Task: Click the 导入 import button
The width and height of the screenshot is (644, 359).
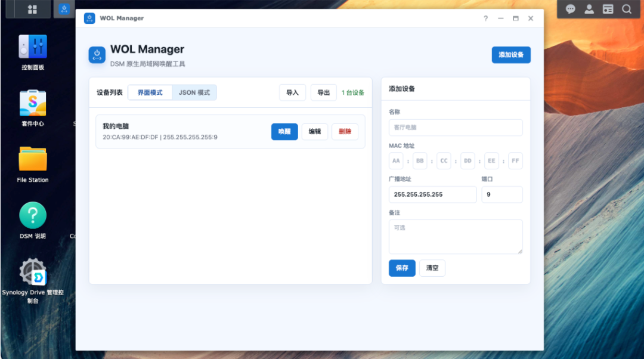Action: (x=292, y=92)
